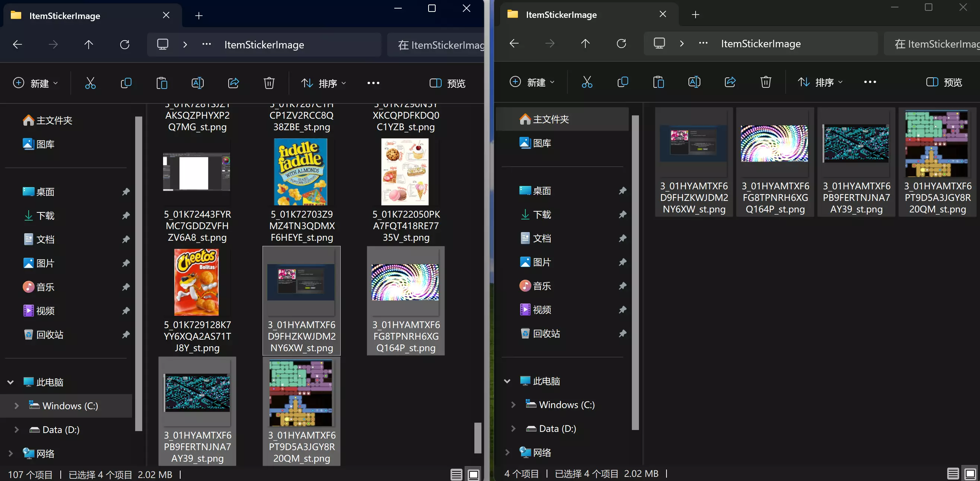
Task: Click the Paste clipboard icon in left window
Action: [x=162, y=83]
